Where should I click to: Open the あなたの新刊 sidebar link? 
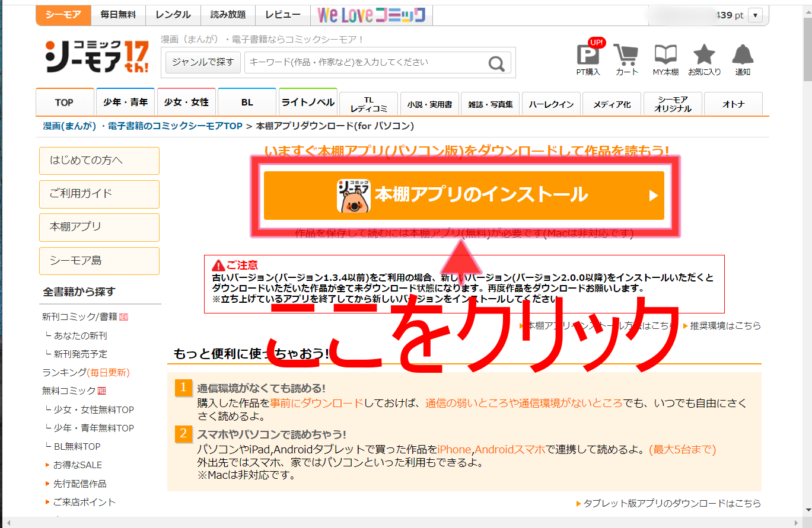(80, 335)
